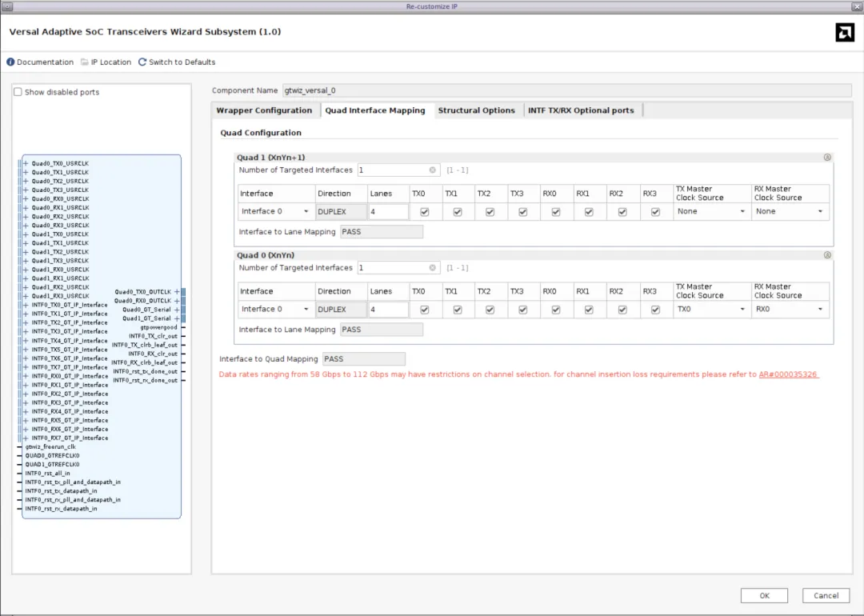Uncheck TX0 in Quad 1 row

click(424, 212)
